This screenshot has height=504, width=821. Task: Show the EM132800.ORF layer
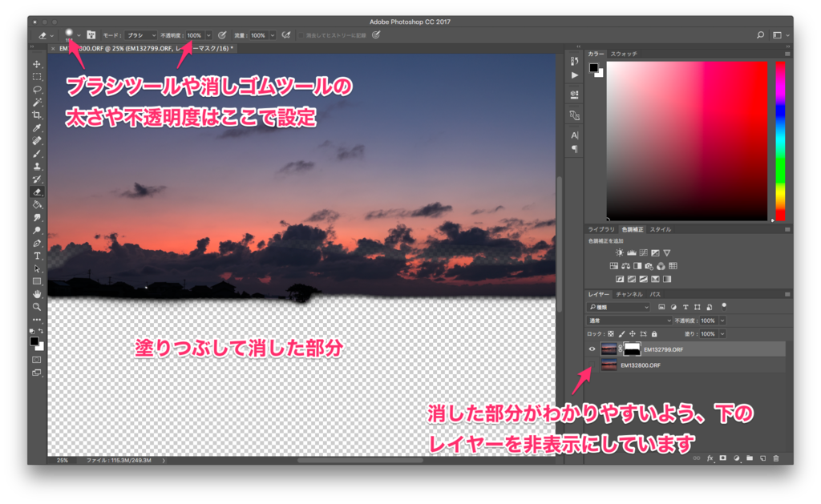591,365
